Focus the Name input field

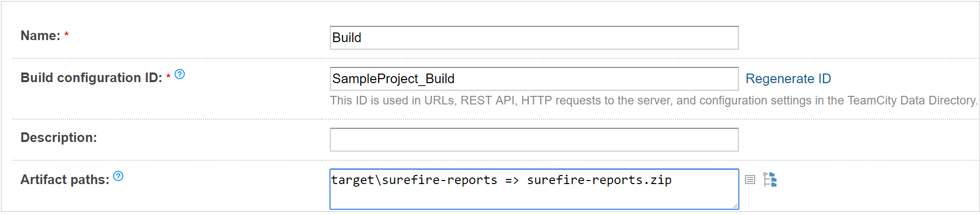(534, 38)
